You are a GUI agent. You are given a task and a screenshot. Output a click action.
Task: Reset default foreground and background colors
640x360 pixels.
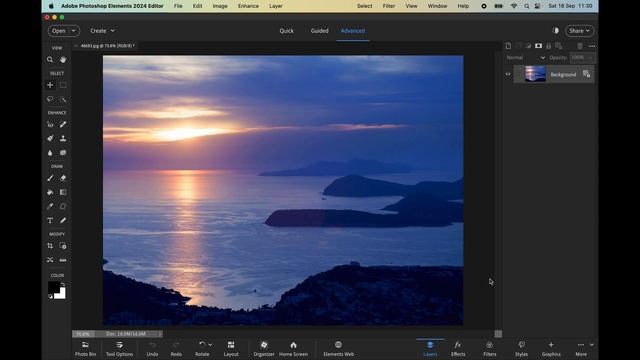tap(51, 297)
